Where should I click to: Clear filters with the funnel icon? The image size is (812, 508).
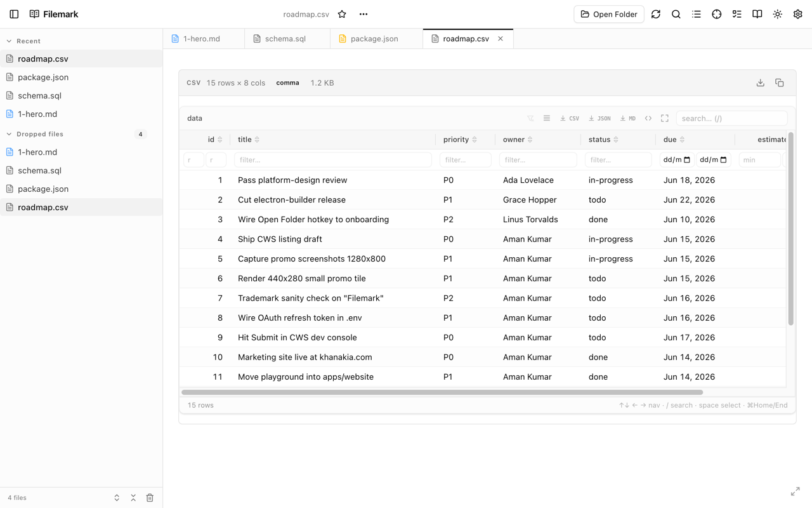pyautogui.click(x=530, y=118)
